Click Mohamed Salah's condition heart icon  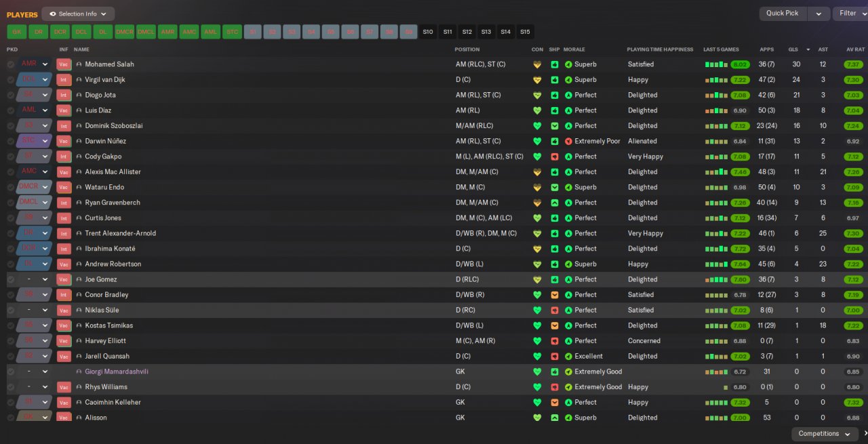pyautogui.click(x=537, y=64)
